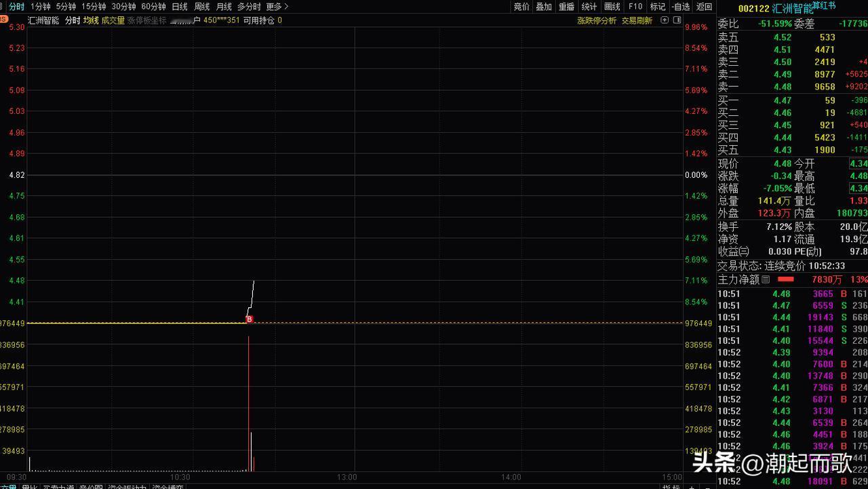The width and height of the screenshot is (868, 489).
Task: Click the 返回 back button
Action: pyautogui.click(x=705, y=7)
